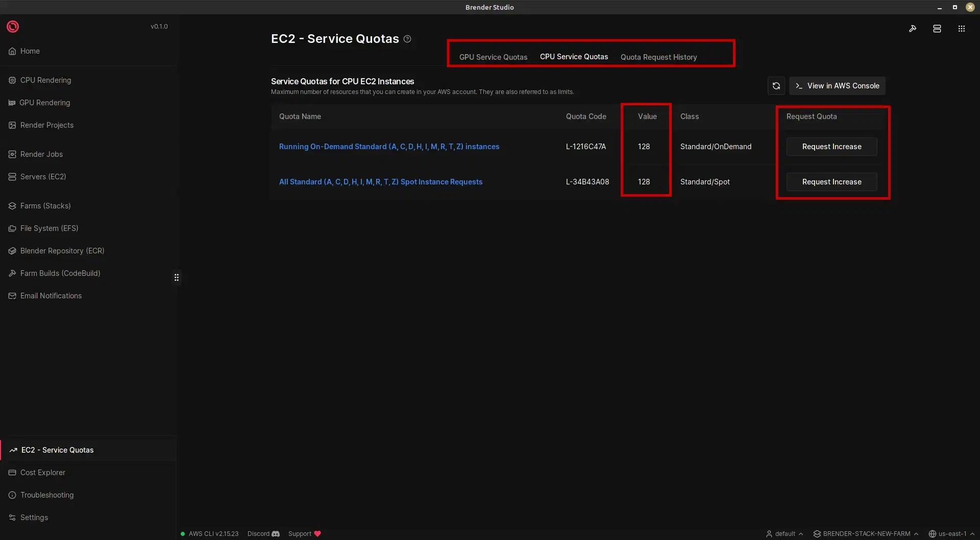Click View in AWS Console button
The width and height of the screenshot is (980, 540).
coord(837,86)
